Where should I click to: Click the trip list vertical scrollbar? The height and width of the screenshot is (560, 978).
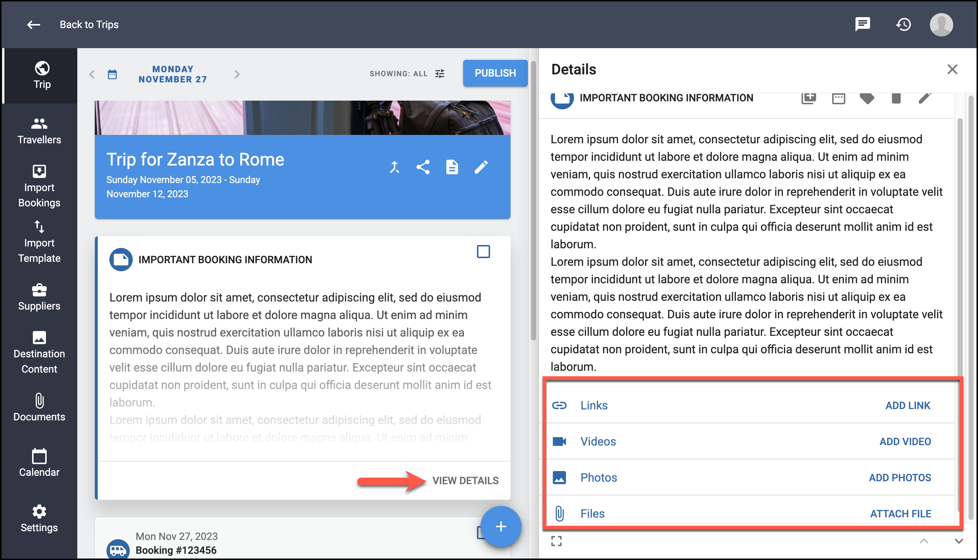tap(533, 200)
